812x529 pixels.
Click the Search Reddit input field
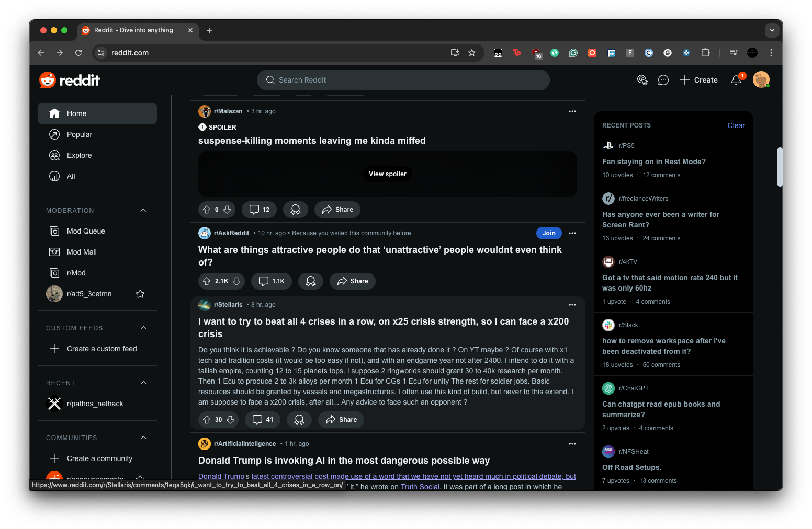click(x=403, y=80)
